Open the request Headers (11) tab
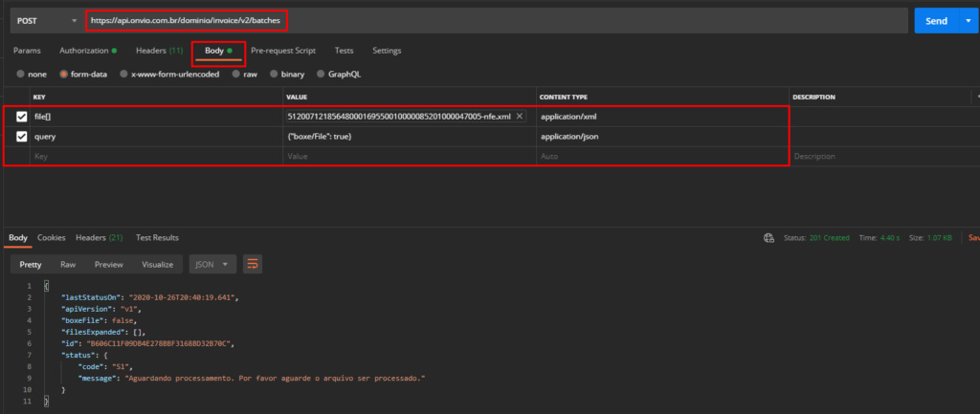This screenshot has width=980, height=414. click(x=160, y=51)
